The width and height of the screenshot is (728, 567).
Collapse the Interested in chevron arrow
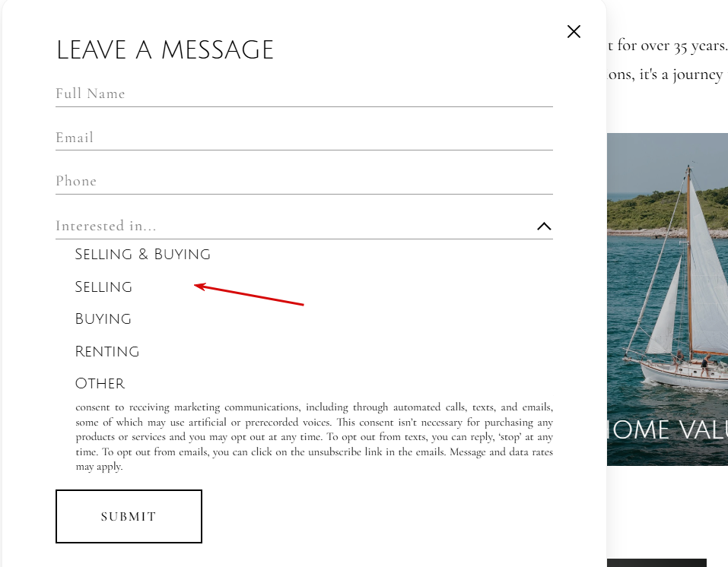(544, 226)
